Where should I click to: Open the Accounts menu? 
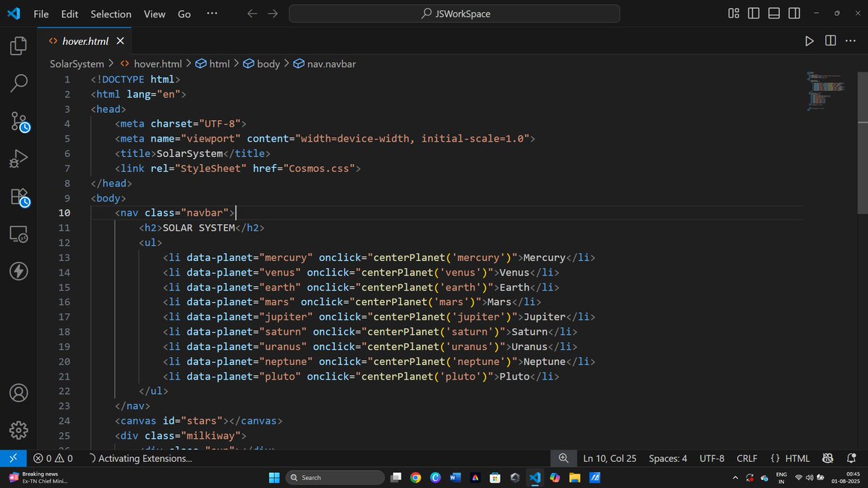click(19, 393)
